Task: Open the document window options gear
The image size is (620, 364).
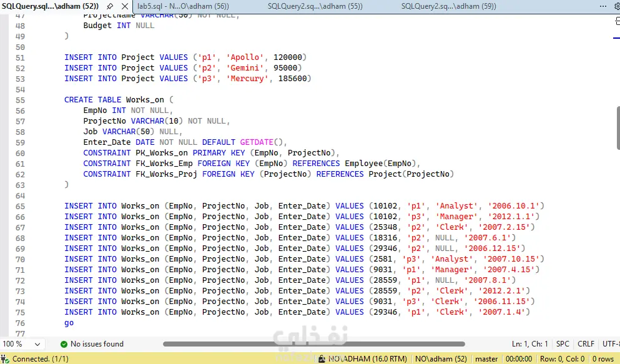Action: [617, 6]
